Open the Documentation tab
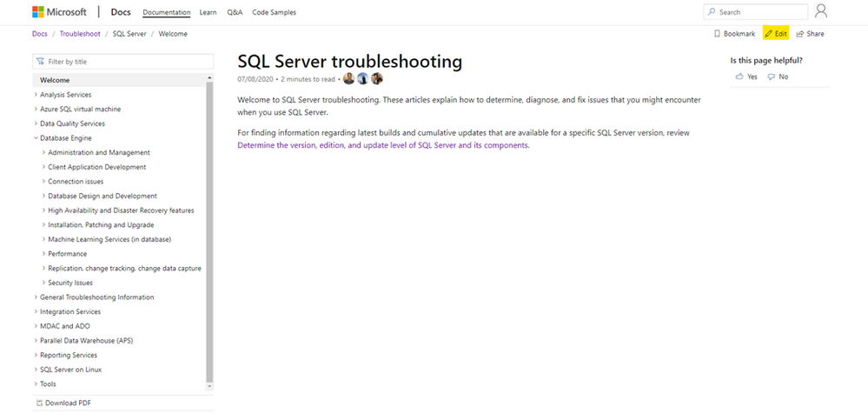The height and width of the screenshot is (414, 868). [x=167, y=12]
